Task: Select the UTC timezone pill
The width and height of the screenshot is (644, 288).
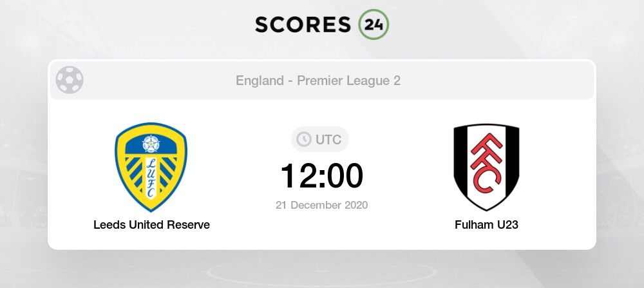Action: pos(320,139)
